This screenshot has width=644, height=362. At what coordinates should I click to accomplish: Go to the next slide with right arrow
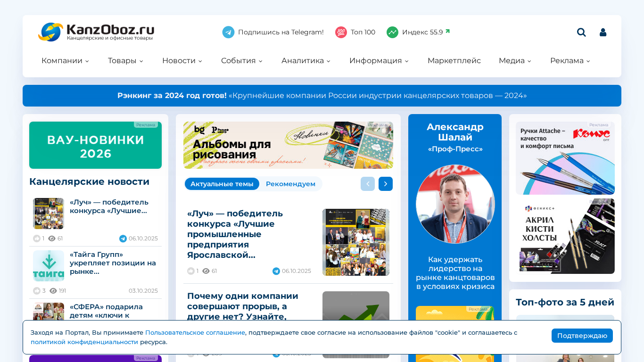tap(386, 184)
